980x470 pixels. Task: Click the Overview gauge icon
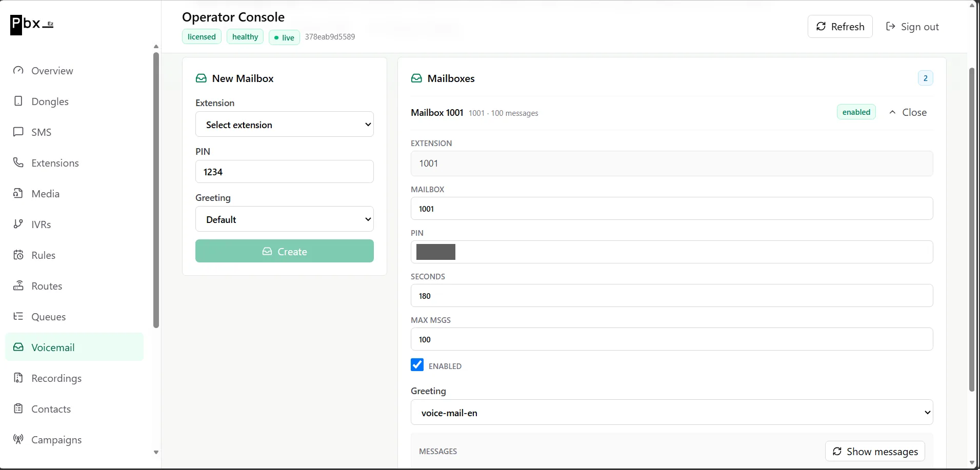coord(18,70)
